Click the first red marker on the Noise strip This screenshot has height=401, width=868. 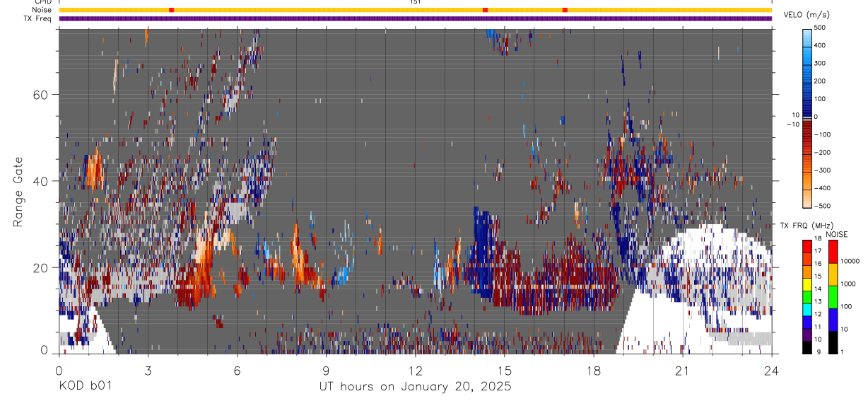click(x=172, y=10)
